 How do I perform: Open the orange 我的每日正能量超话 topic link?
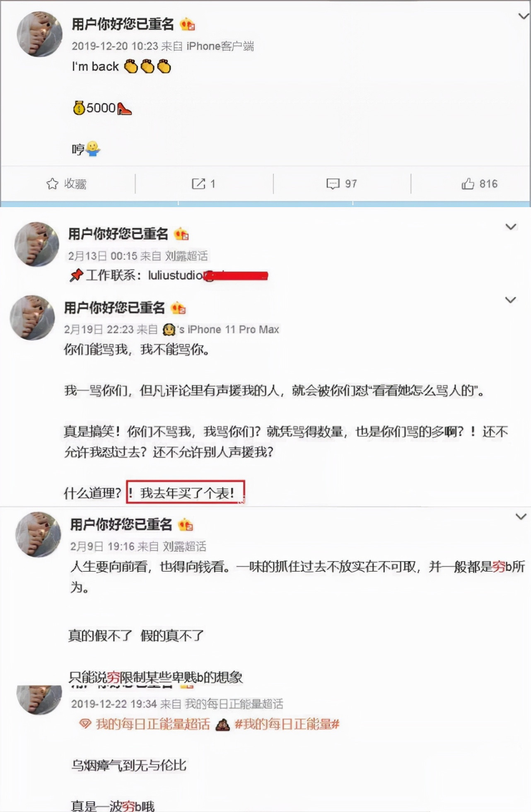tap(153, 724)
